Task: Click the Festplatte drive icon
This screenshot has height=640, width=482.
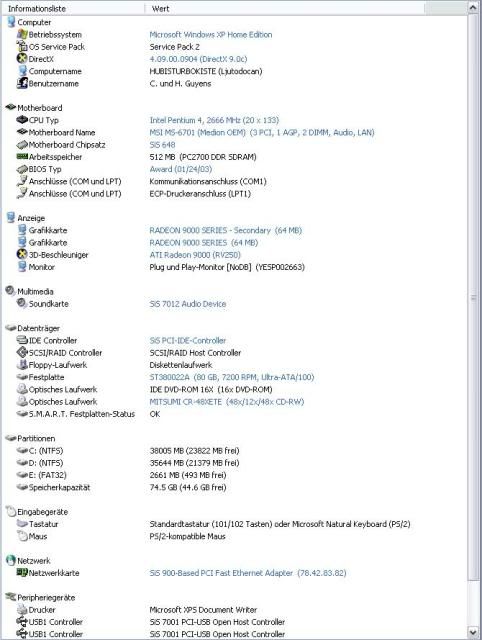Action: (22, 377)
